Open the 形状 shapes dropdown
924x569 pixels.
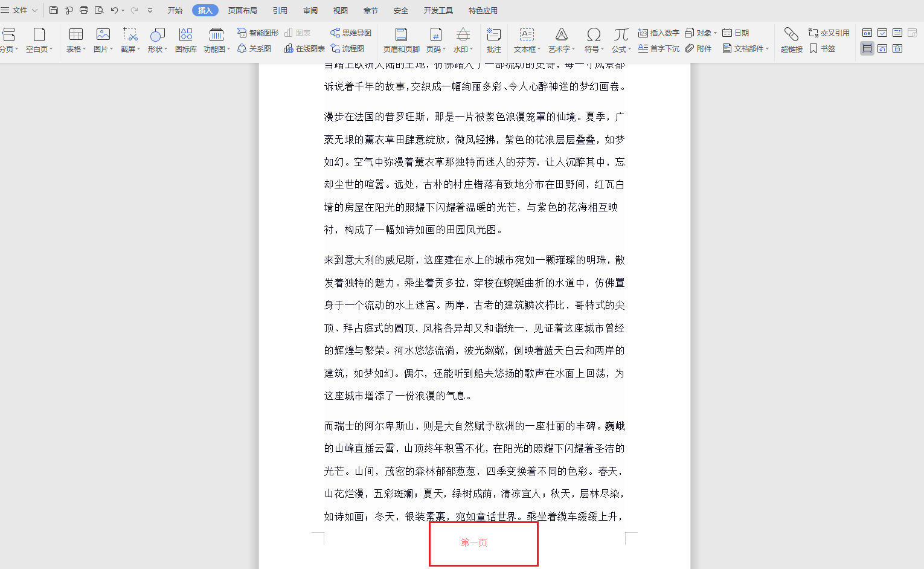[156, 39]
